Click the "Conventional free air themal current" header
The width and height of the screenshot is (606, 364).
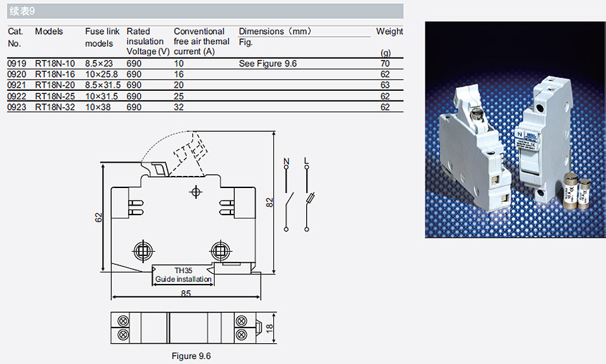pyautogui.click(x=201, y=42)
